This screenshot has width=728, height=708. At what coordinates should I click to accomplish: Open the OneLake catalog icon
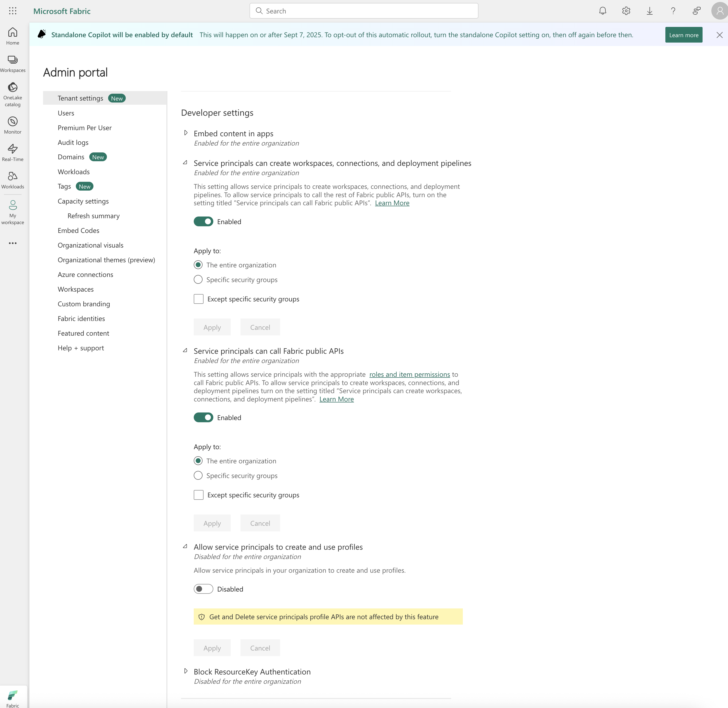tap(13, 94)
